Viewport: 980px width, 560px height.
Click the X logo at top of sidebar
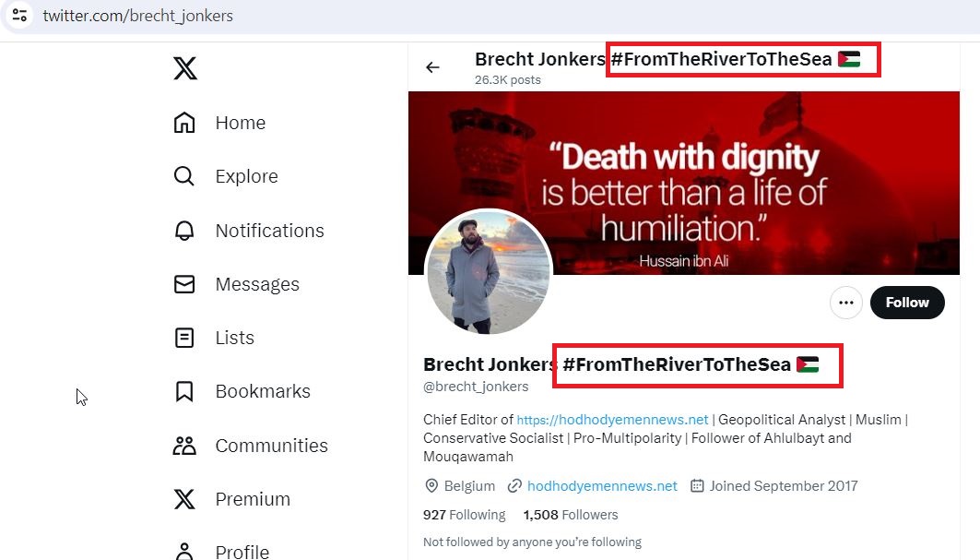coord(185,68)
